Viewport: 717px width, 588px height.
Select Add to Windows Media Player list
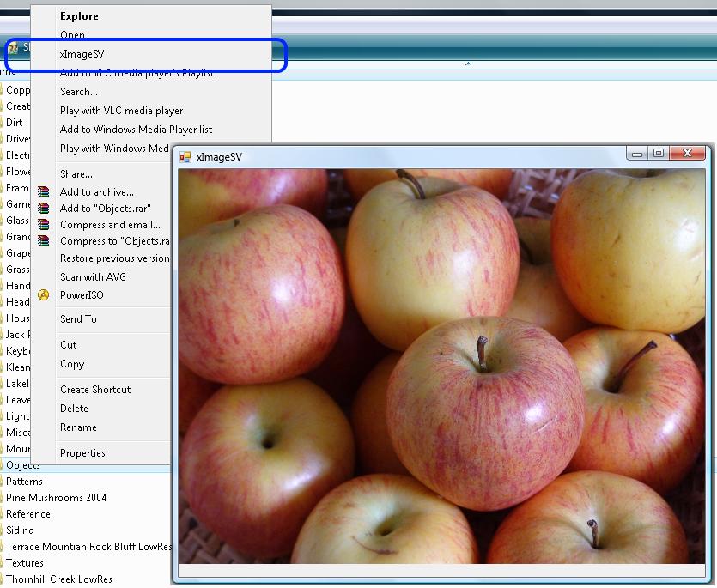point(136,130)
